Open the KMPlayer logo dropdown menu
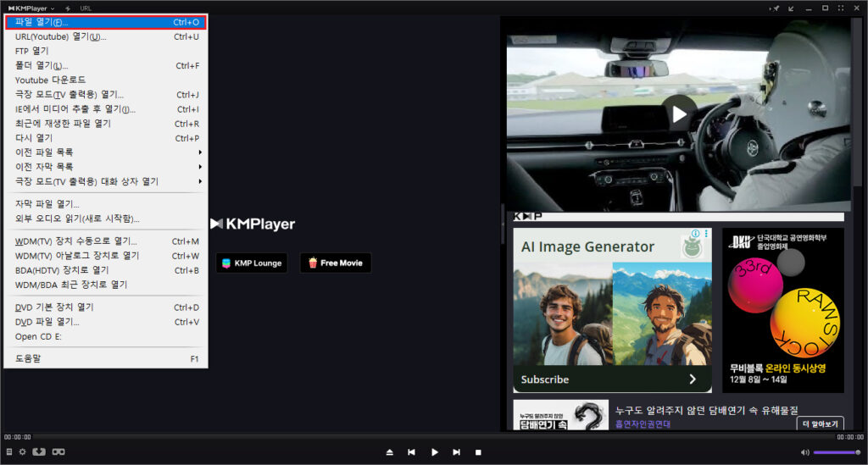 pyautogui.click(x=31, y=8)
